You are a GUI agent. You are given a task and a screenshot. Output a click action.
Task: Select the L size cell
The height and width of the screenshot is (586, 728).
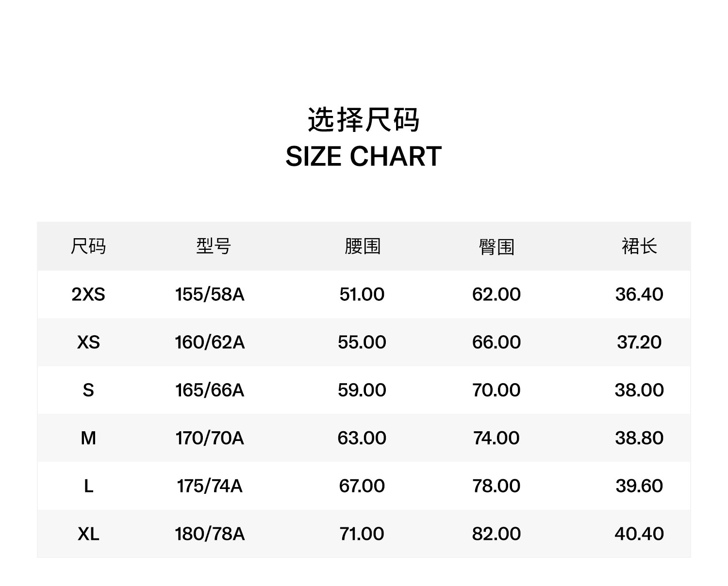pos(88,486)
